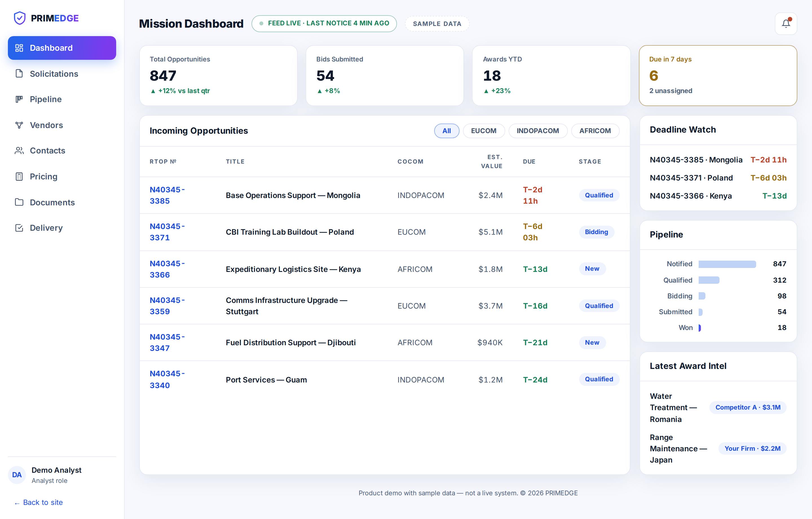Click the Dashboard grid icon in sidebar

(x=19, y=48)
